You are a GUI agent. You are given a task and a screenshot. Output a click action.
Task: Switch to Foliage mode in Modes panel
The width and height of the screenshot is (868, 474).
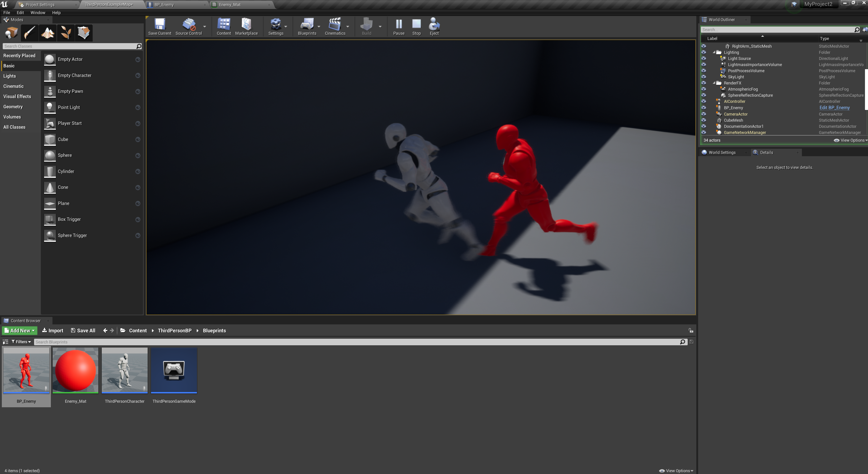[x=65, y=33]
